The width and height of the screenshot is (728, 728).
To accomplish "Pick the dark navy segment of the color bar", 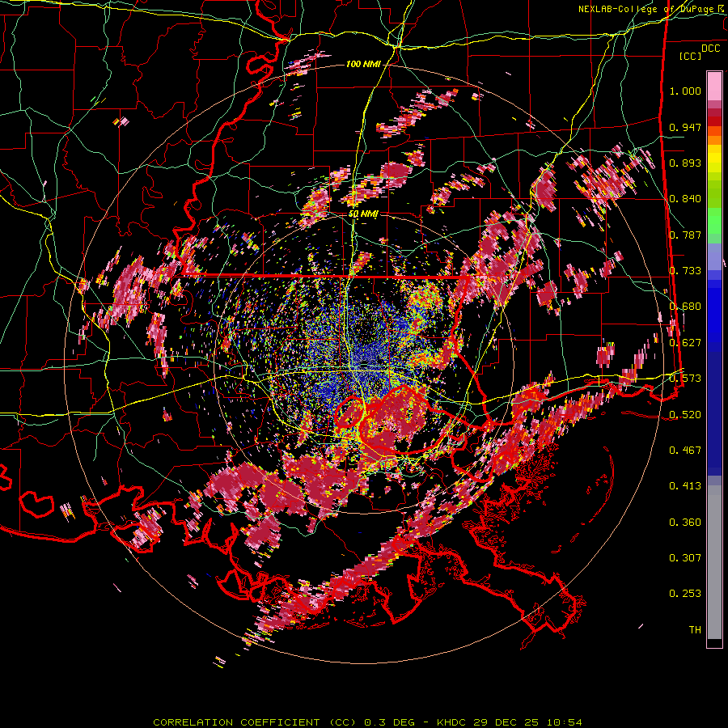I will pyautogui.click(x=714, y=408).
